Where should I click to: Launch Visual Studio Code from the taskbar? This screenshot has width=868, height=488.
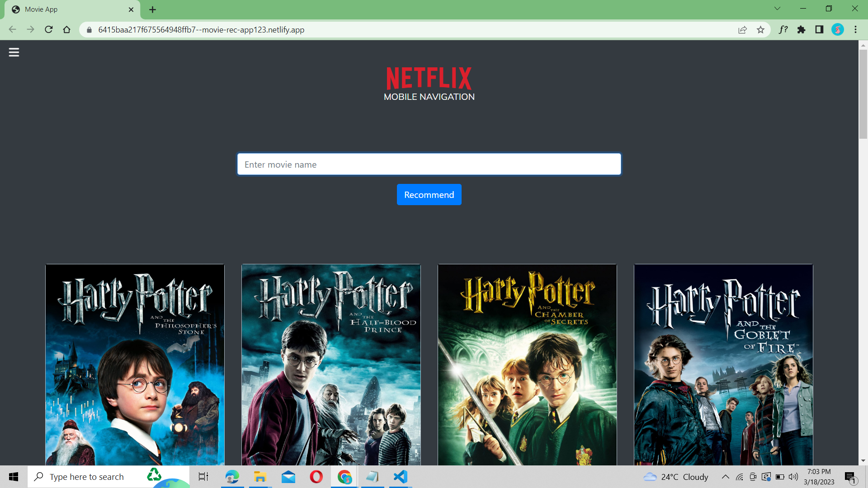click(400, 476)
